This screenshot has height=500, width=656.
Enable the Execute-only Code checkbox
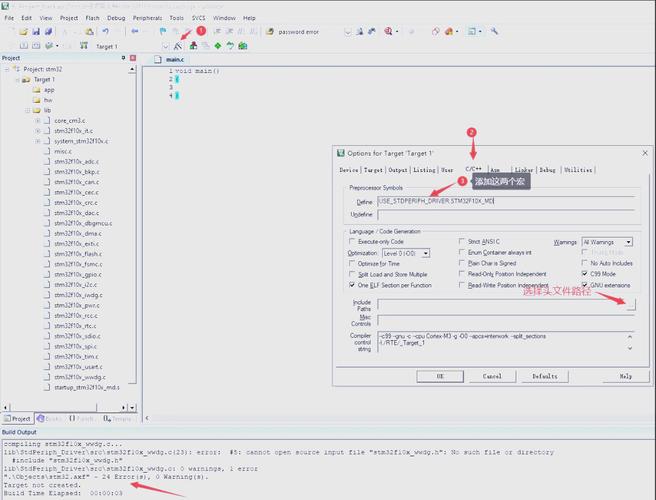[x=352, y=241]
